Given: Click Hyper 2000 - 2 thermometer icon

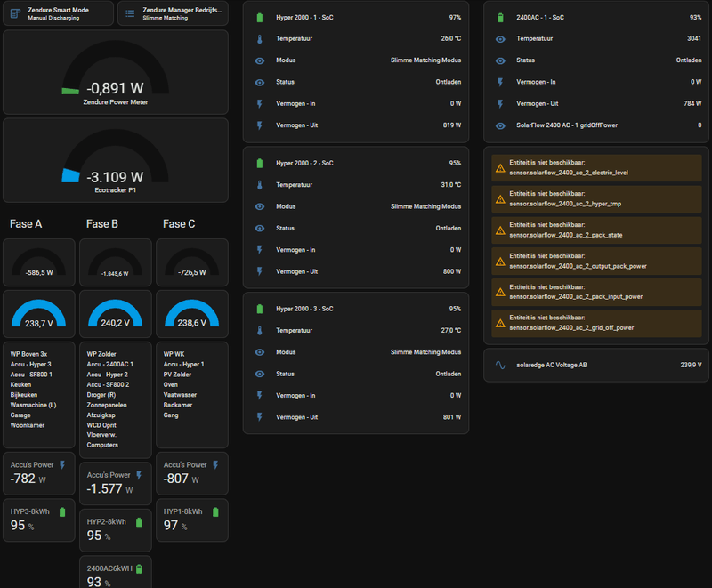Looking at the screenshot, I should tap(260, 185).
